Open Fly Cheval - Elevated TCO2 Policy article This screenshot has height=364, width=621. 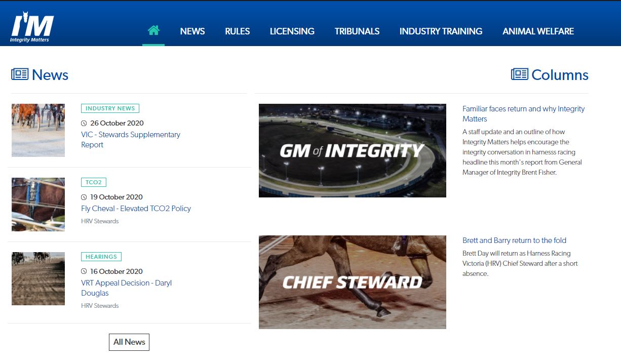(x=136, y=209)
